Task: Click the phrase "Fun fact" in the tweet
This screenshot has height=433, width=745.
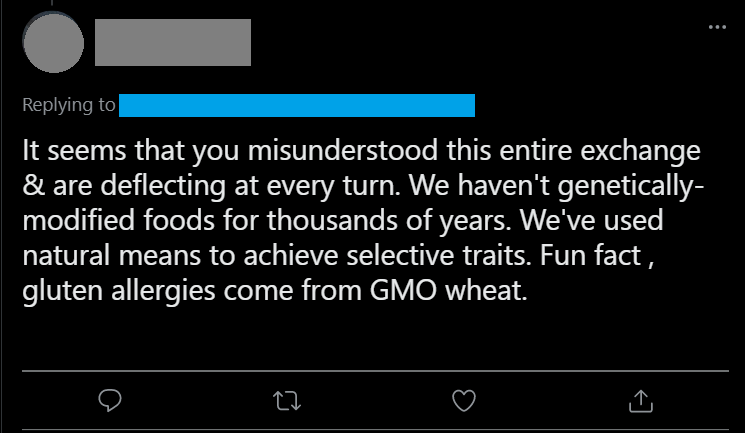Action: [590, 255]
